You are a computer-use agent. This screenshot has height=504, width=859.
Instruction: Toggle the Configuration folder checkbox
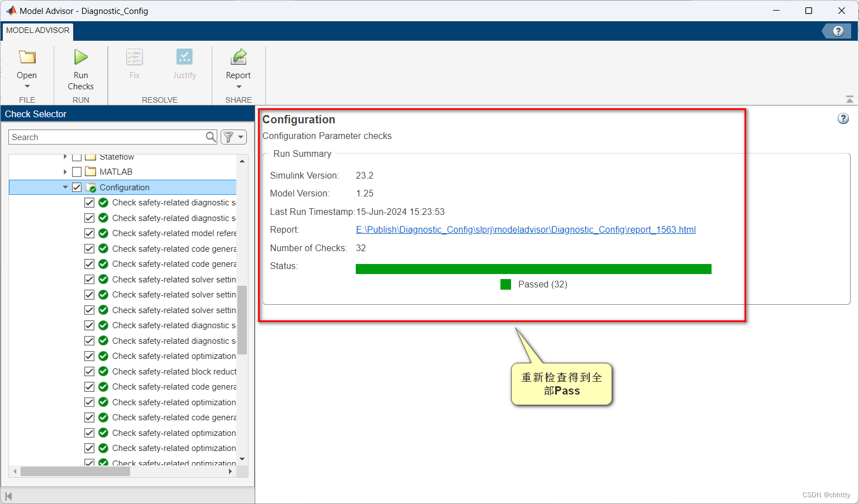(x=77, y=188)
